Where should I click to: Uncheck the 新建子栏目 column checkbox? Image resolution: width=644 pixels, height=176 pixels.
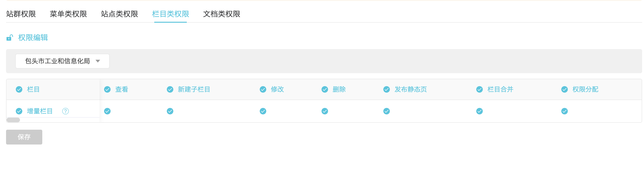170,89
